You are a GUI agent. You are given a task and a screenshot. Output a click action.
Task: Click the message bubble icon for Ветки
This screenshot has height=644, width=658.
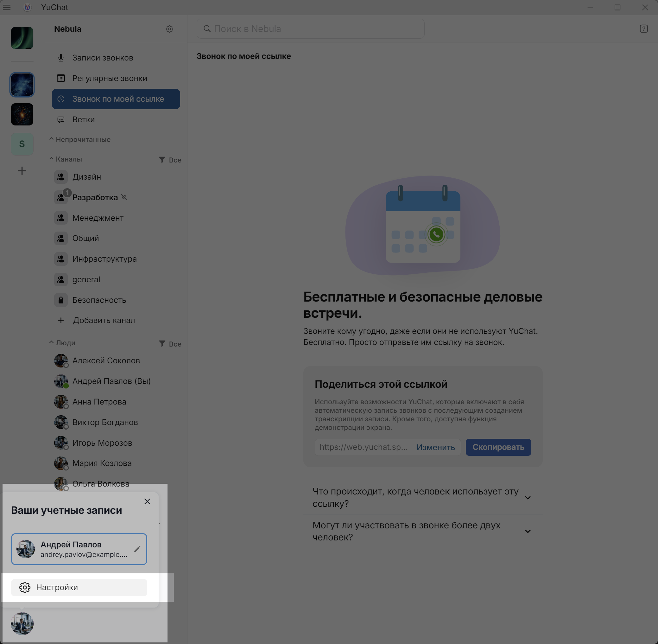[61, 120]
